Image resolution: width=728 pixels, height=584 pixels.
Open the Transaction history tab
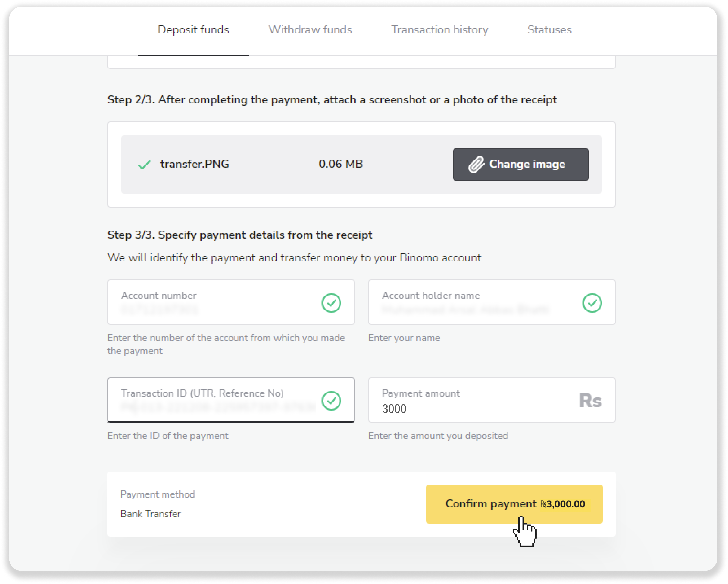(x=440, y=30)
